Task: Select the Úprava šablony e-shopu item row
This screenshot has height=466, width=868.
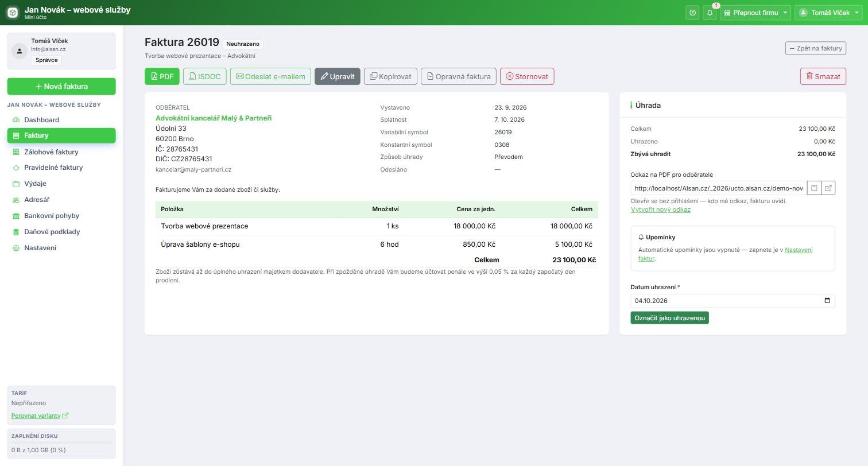Action: (x=377, y=244)
